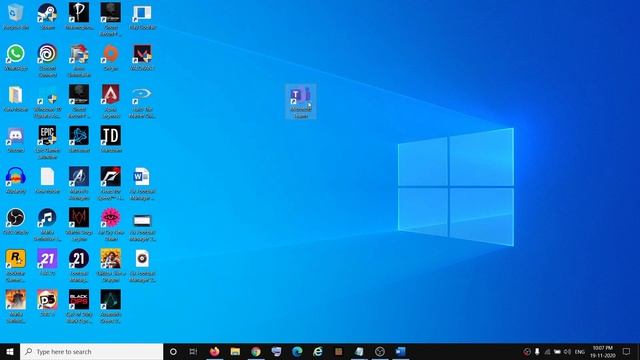
Task: Open Word from the taskbar
Action: (x=400, y=351)
